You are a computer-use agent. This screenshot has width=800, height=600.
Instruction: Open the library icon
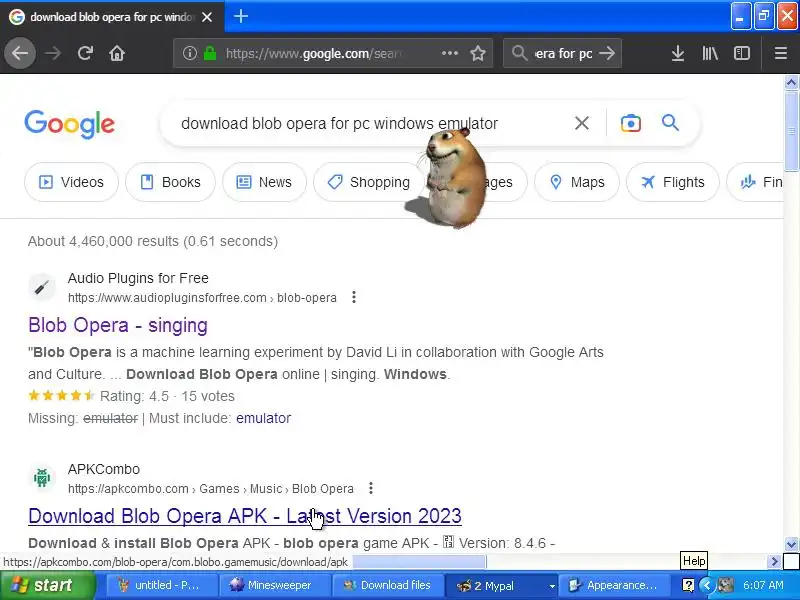point(710,53)
